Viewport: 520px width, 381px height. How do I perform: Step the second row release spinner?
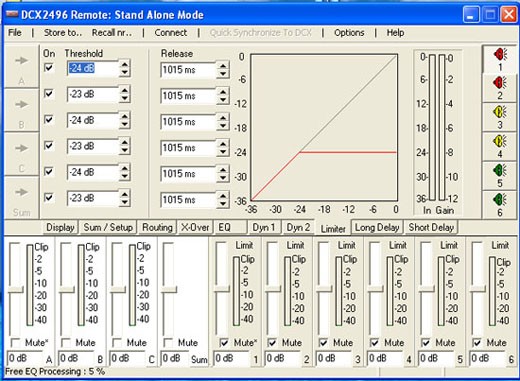(x=223, y=96)
